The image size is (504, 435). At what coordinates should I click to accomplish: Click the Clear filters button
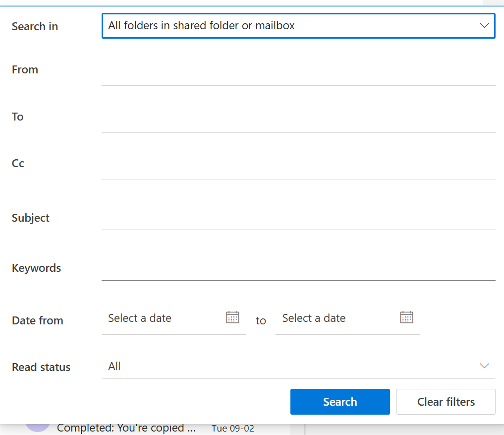click(446, 402)
